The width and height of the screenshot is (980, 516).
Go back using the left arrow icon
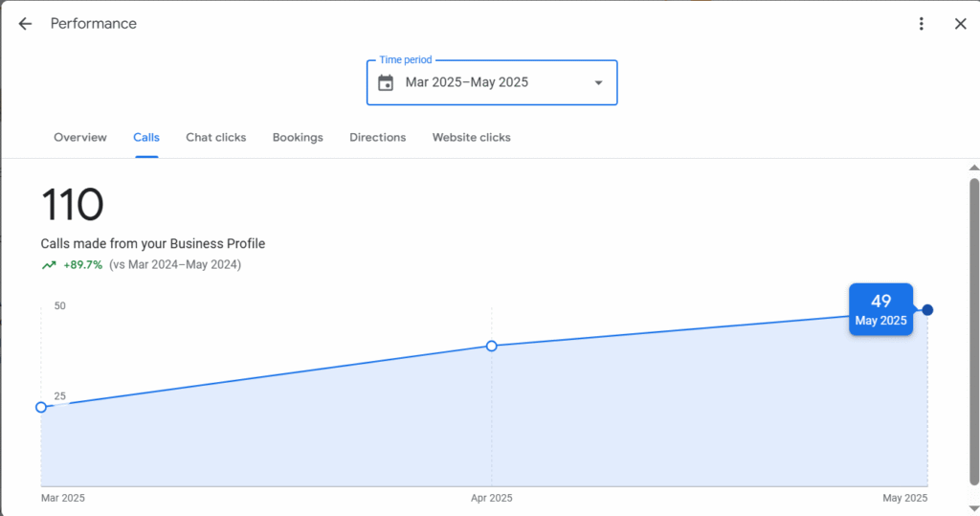point(25,24)
